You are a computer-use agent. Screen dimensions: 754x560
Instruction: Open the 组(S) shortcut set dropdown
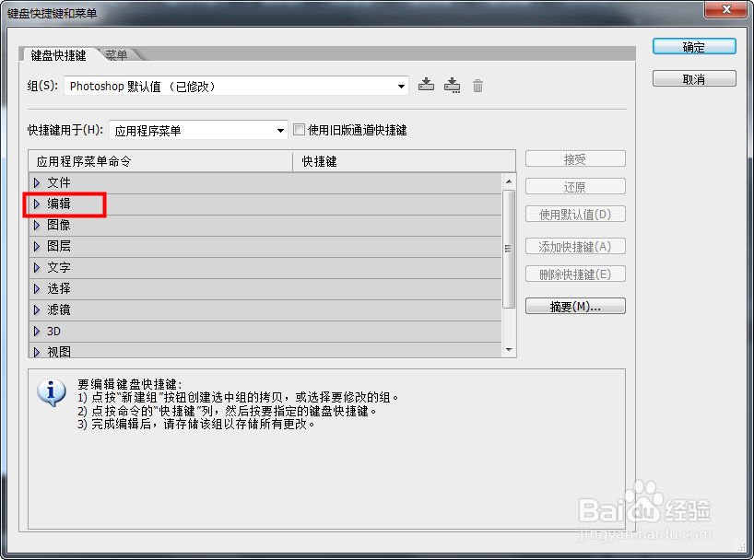click(401, 85)
